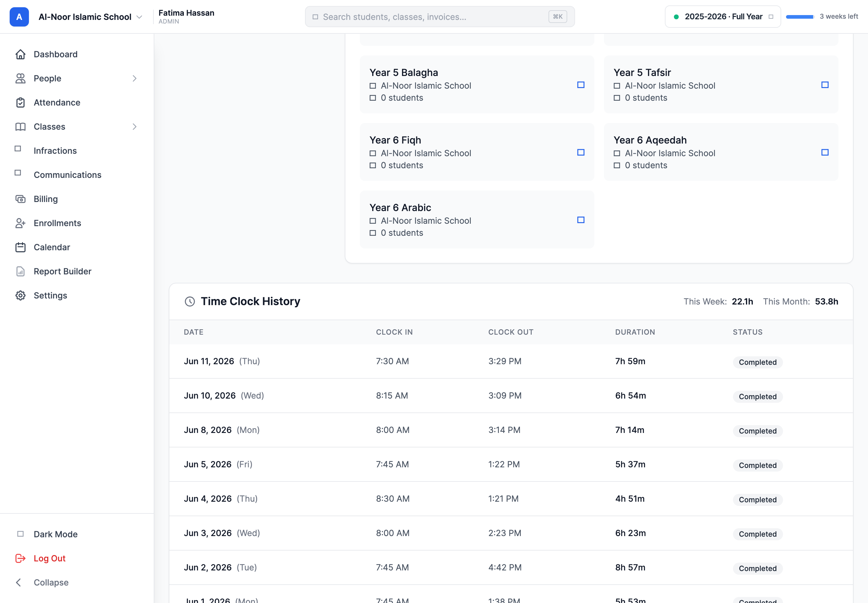
Task: Click the Calendar icon in sidebar
Action: (20, 248)
